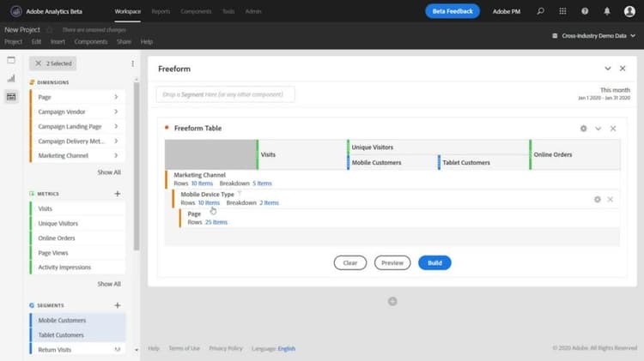Show all metrics
Screen dimensions: 644x361
pyautogui.click(x=109, y=284)
